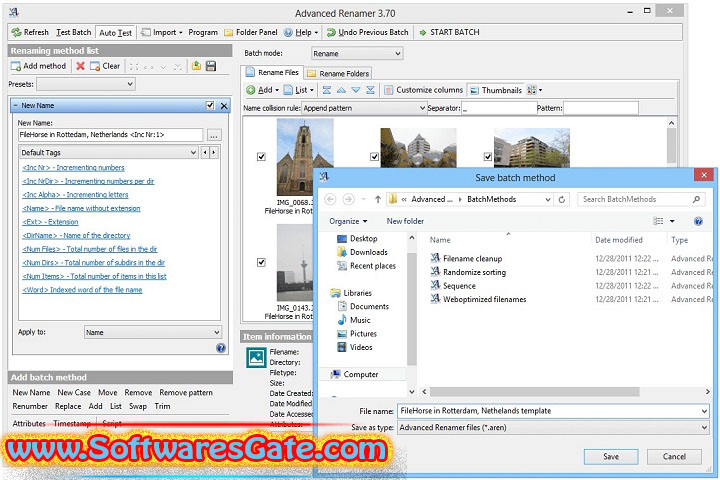The width and height of the screenshot is (720, 480).
Task: Click the Add method icon
Action: point(16,66)
